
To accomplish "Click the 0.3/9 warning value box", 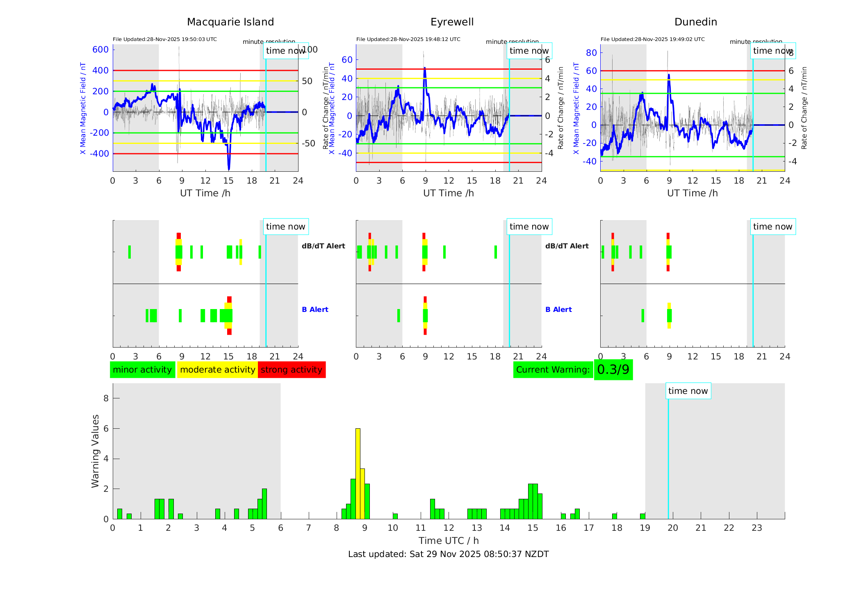I will [613, 370].
